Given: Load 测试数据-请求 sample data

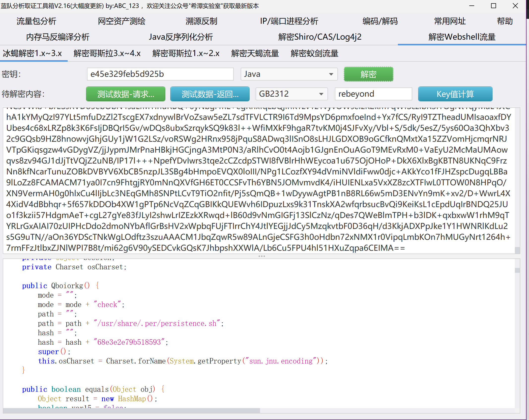Looking at the screenshot, I should tap(125, 94).
